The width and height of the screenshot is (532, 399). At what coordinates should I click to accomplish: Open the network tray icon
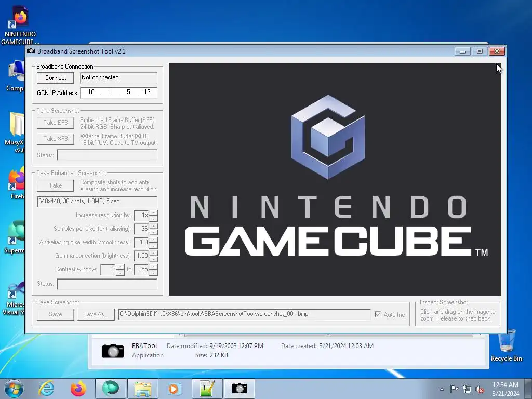(467, 389)
